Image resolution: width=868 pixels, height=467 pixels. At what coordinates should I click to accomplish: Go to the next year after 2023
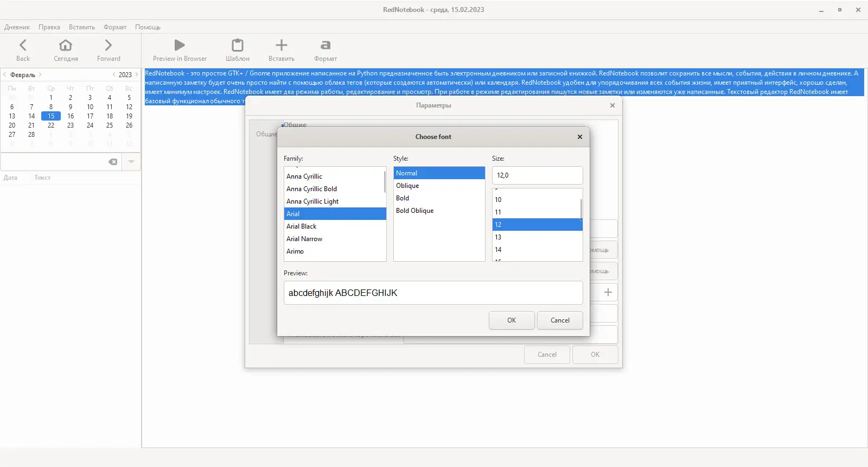pyautogui.click(x=136, y=74)
